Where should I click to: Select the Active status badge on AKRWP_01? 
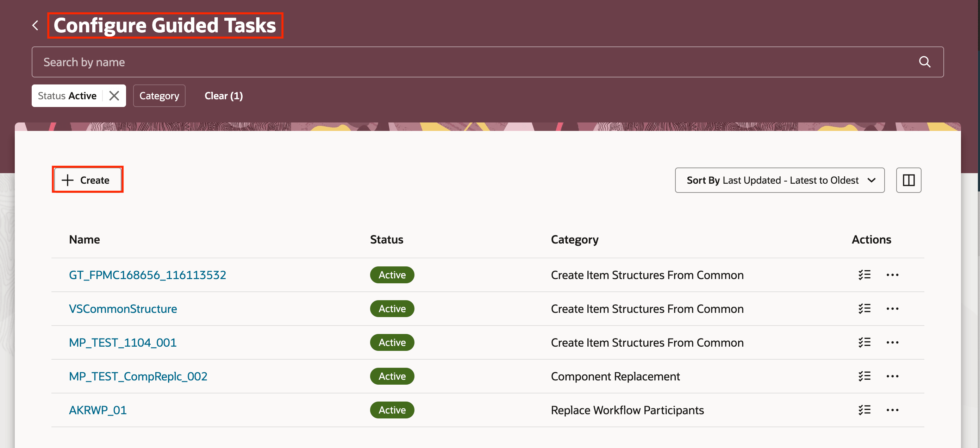(392, 410)
